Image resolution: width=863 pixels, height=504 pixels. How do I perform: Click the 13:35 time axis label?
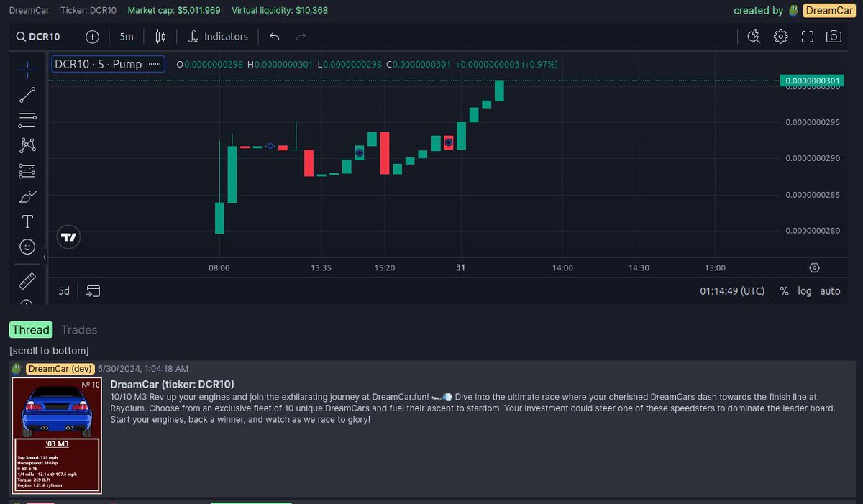click(321, 267)
